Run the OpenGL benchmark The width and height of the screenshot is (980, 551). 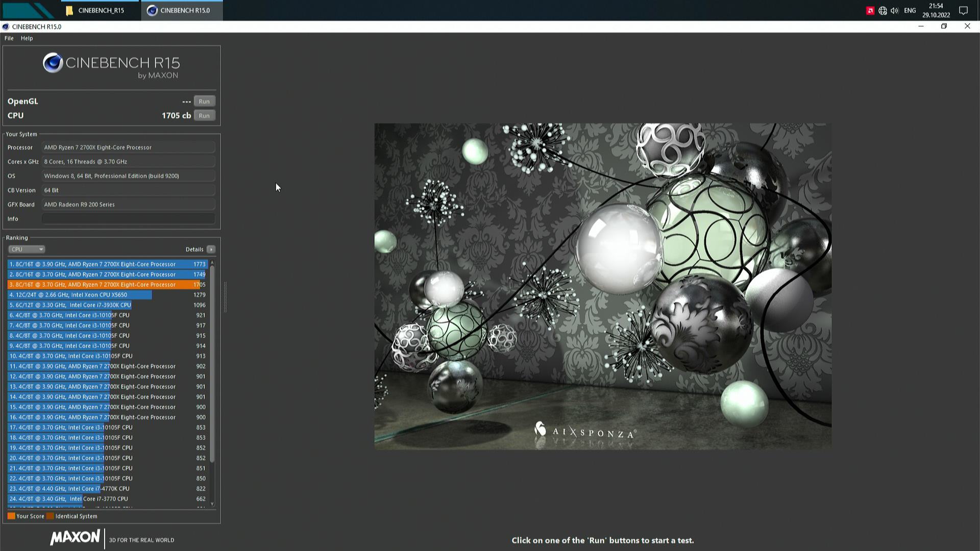coord(204,102)
